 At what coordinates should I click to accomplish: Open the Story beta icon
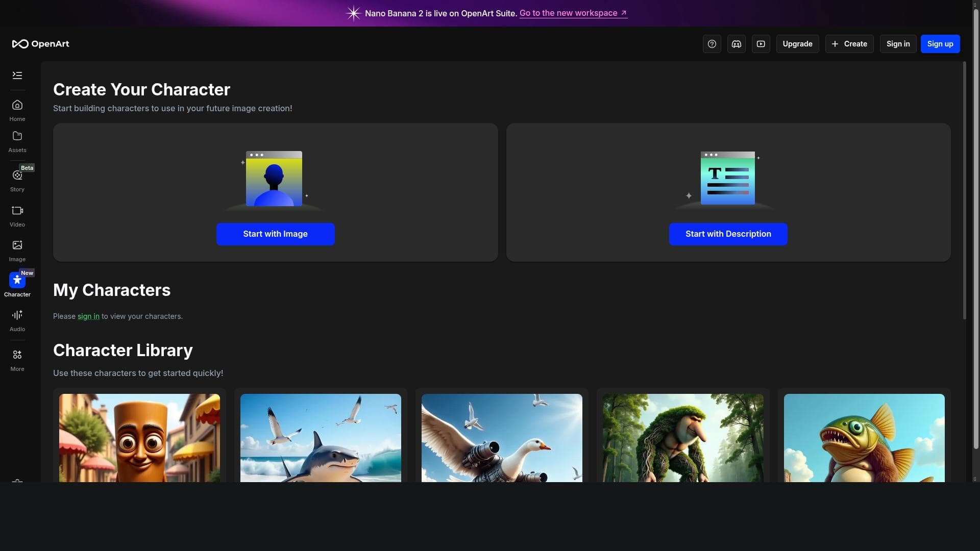point(17,176)
